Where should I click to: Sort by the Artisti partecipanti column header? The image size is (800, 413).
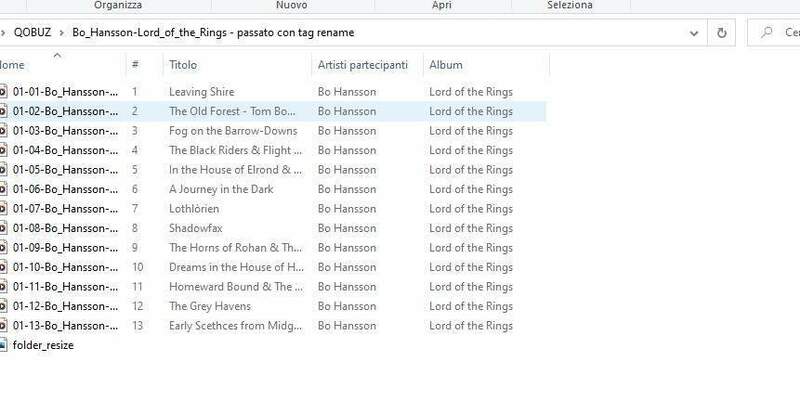coord(363,65)
